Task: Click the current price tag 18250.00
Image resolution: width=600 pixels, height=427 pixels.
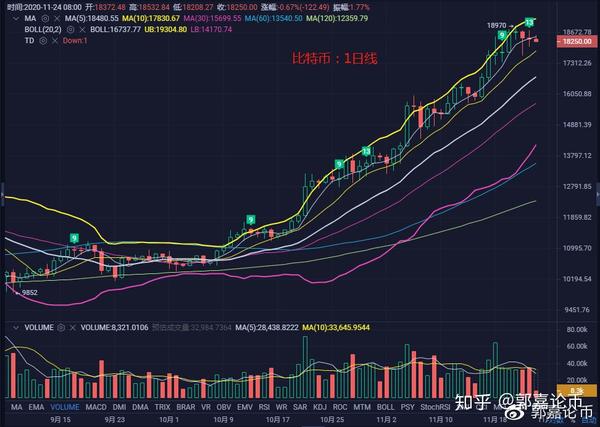Action: tap(577, 41)
